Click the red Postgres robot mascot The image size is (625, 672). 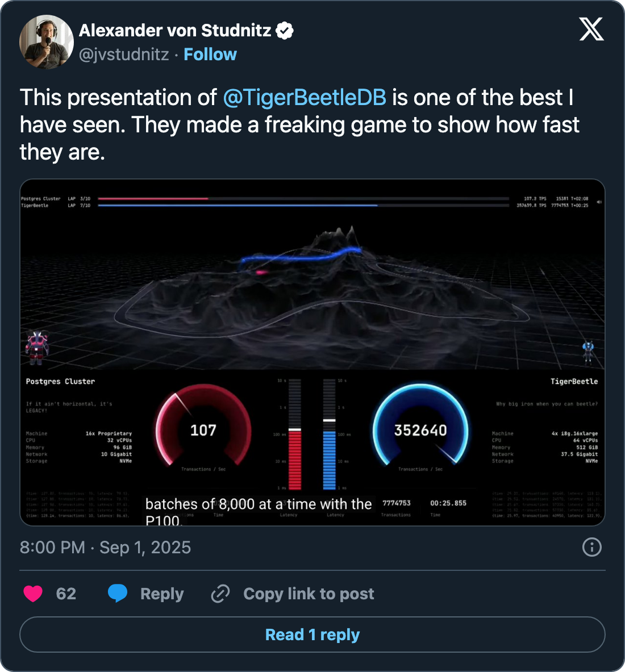click(37, 347)
